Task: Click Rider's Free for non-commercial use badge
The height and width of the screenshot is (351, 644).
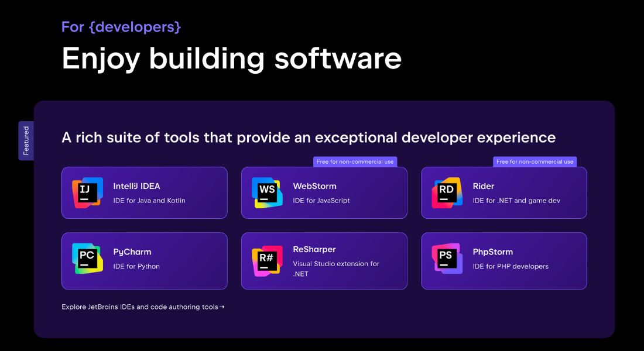Action: click(535, 161)
